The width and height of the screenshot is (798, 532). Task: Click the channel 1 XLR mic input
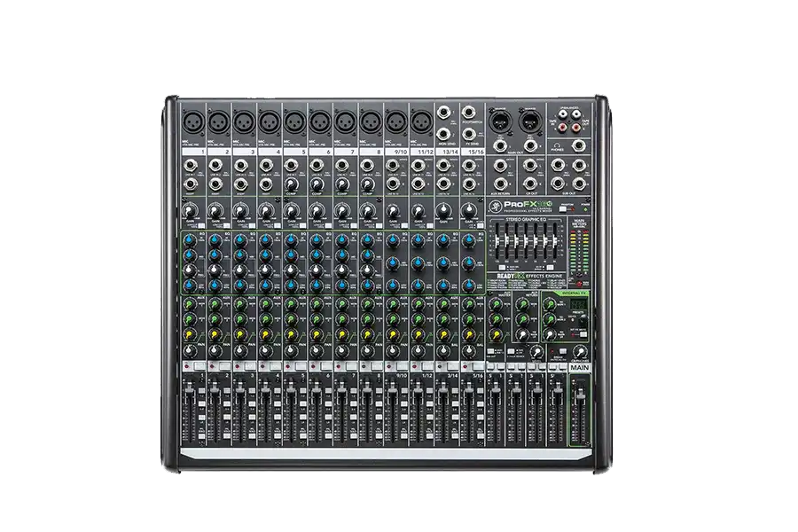click(x=193, y=120)
